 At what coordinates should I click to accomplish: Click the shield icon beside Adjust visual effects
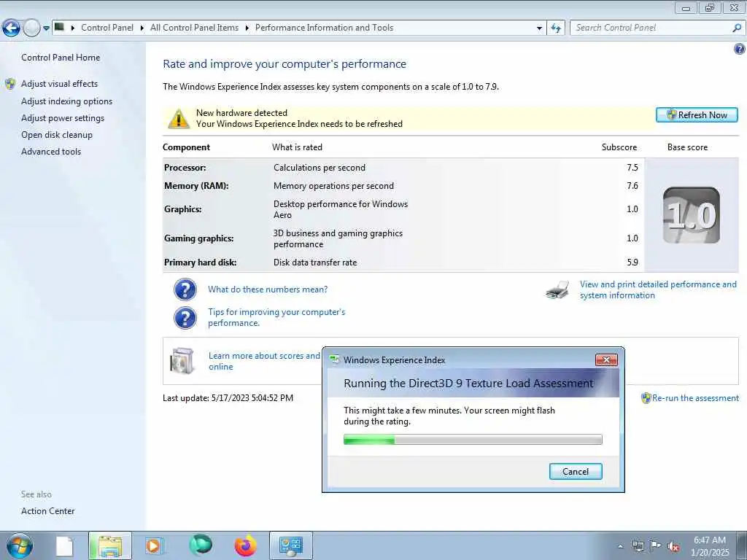tap(10, 85)
